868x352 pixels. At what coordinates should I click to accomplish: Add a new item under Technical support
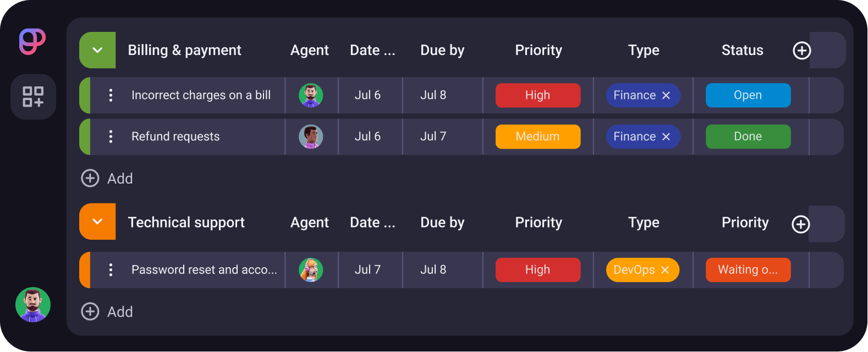(107, 312)
